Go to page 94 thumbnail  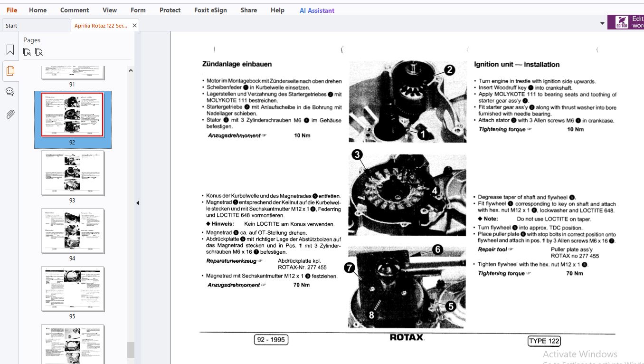click(x=72, y=231)
